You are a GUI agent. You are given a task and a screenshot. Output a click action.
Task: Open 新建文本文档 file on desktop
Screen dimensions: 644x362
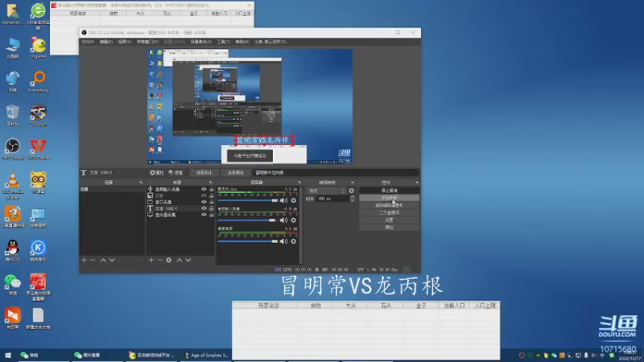38,319
